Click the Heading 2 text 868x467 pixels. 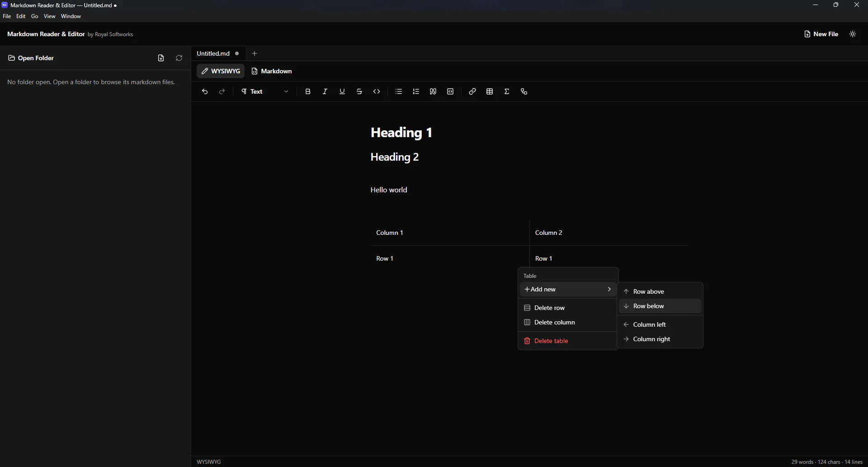coord(395,157)
